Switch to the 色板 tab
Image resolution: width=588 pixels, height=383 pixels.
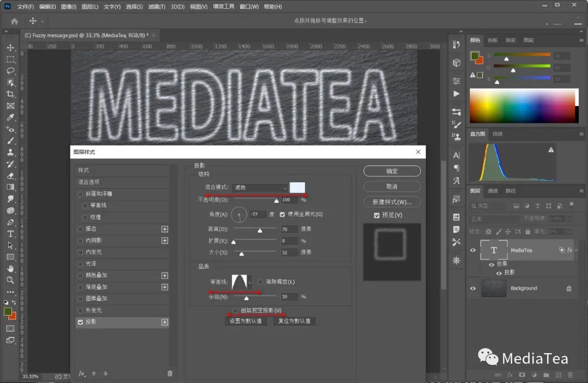492,40
